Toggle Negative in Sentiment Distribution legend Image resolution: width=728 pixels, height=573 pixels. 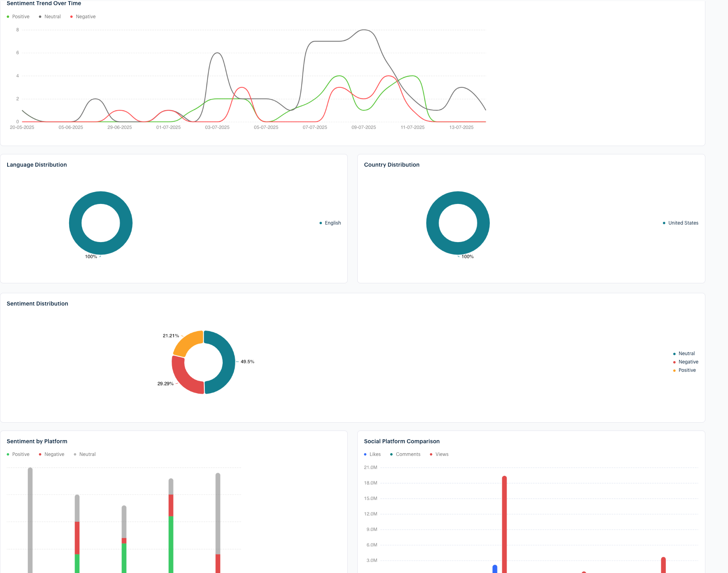click(x=686, y=362)
